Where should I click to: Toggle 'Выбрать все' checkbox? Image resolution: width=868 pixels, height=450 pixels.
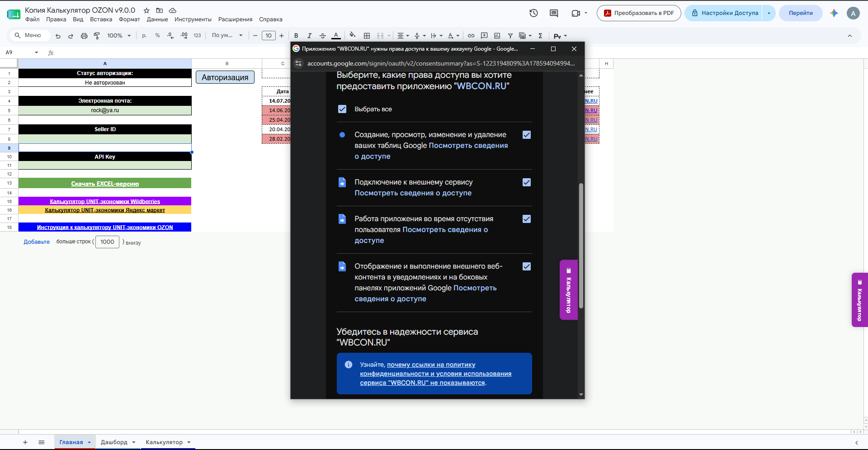(x=342, y=109)
